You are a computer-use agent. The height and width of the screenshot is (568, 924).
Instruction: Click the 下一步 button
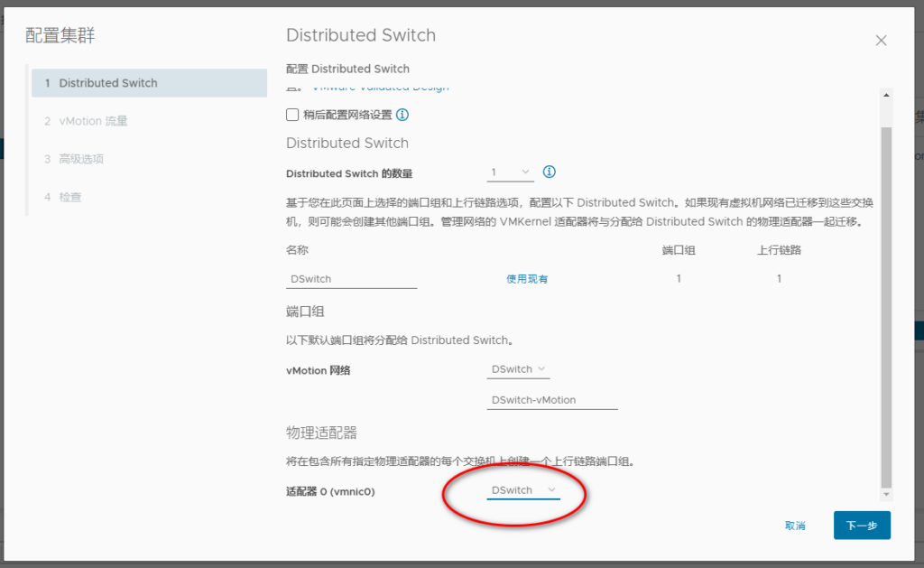pyautogui.click(x=862, y=526)
